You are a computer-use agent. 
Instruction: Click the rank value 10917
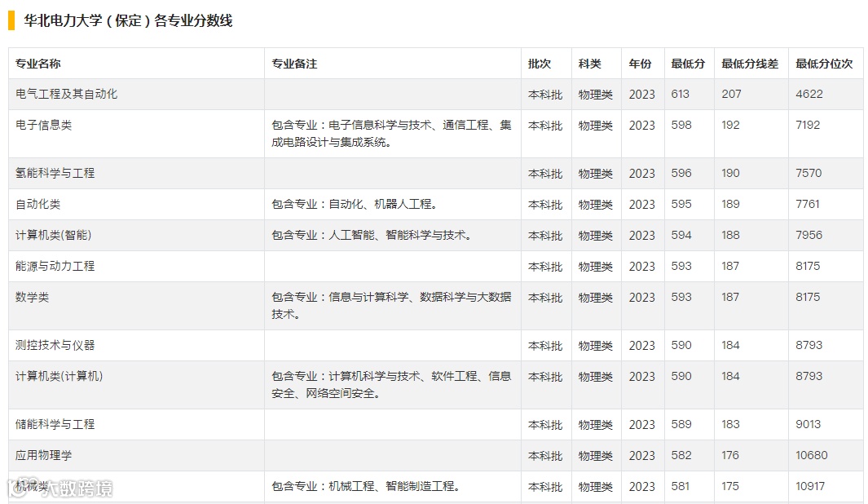(810, 487)
